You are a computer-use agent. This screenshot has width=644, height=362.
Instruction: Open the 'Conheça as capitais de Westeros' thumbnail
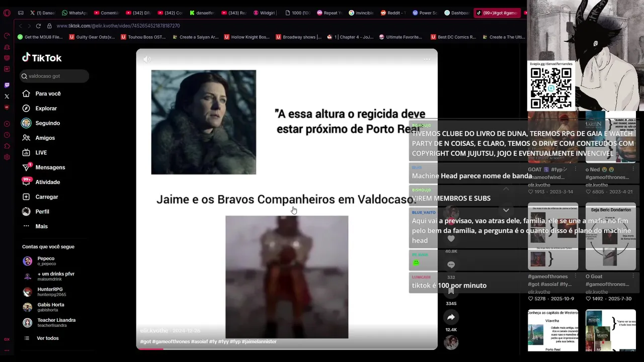click(553, 330)
